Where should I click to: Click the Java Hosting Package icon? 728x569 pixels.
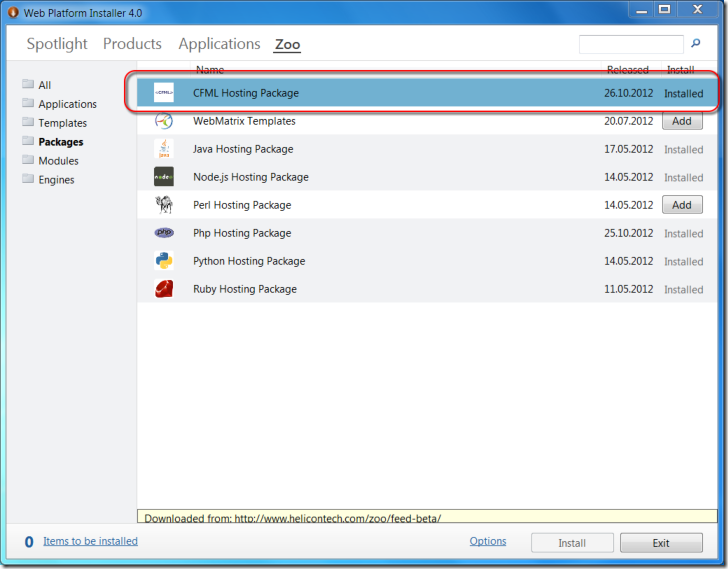164,149
